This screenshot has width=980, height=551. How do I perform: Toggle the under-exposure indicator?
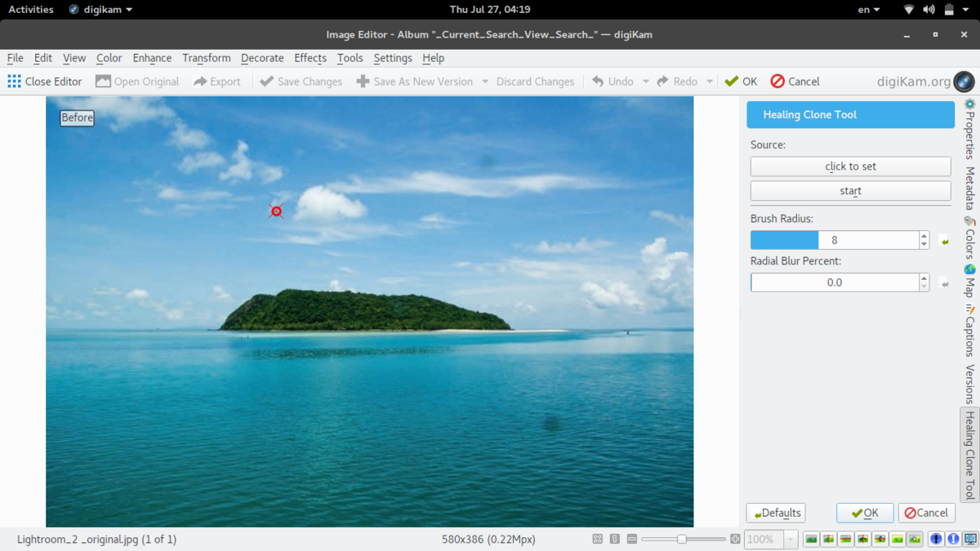tap(936, 539)
